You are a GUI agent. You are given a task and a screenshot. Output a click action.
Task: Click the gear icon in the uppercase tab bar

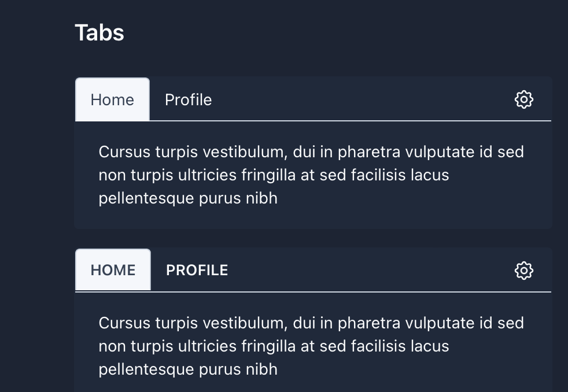523,271
